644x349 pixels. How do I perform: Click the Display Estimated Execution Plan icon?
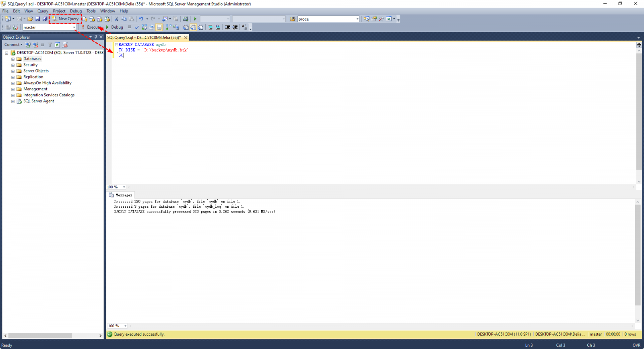(x=144, y=27)
